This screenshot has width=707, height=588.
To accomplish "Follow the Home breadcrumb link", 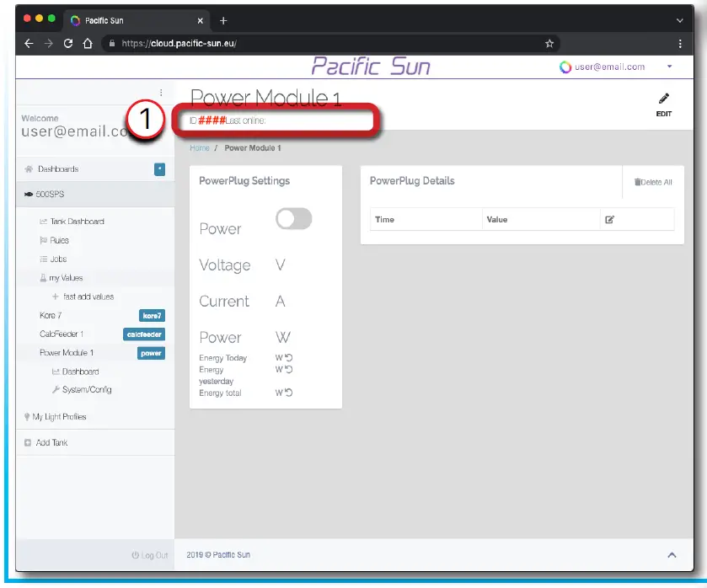I will [200, 148].
